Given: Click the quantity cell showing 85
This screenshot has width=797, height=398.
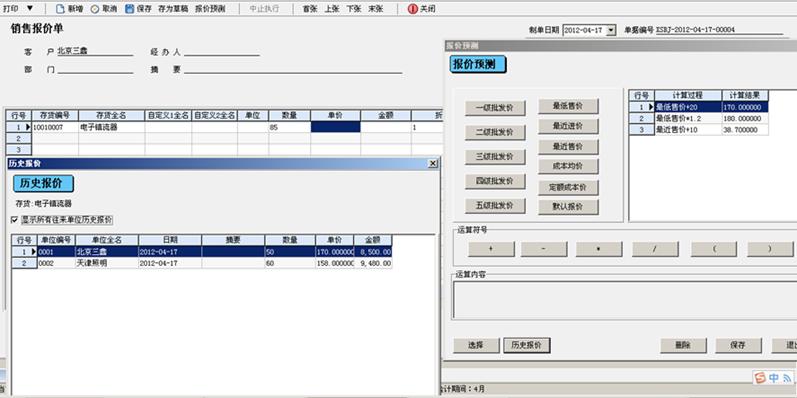Looking at the screenshot, I should [289, 127].
